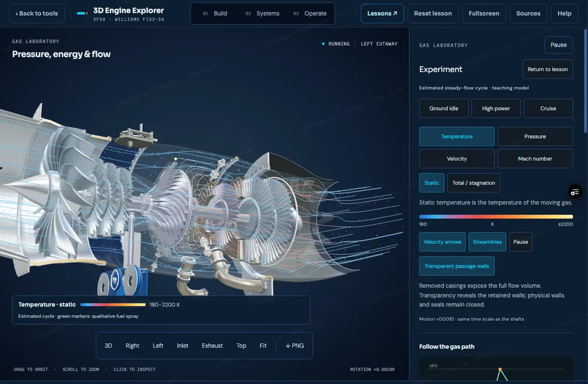Image resolution: width=588 pixels, height=384 pixels.
Task: Switch to the Pressure field
Action: click(535, 136)
